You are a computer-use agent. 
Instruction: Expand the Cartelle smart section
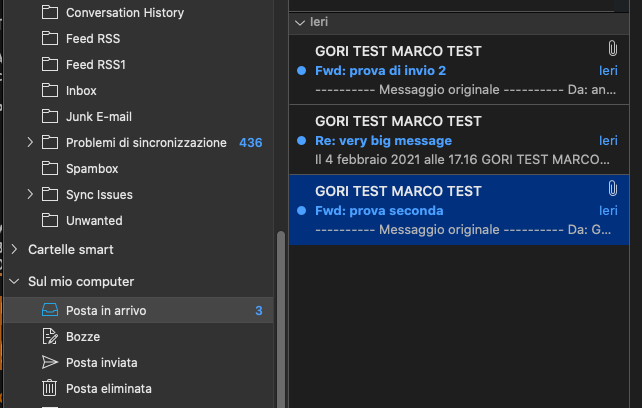click(14, 249)
